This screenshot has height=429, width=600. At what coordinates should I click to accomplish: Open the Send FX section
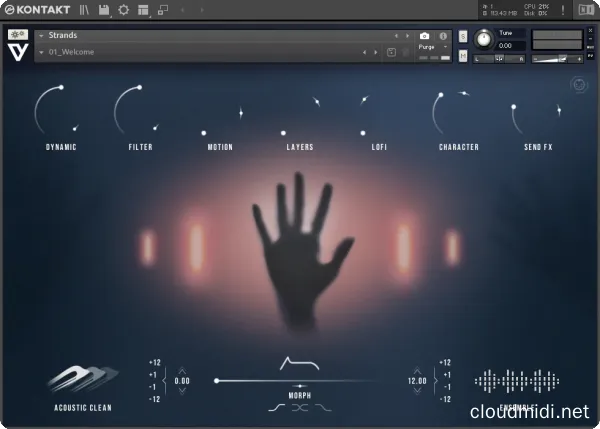(x=538, y=147)
